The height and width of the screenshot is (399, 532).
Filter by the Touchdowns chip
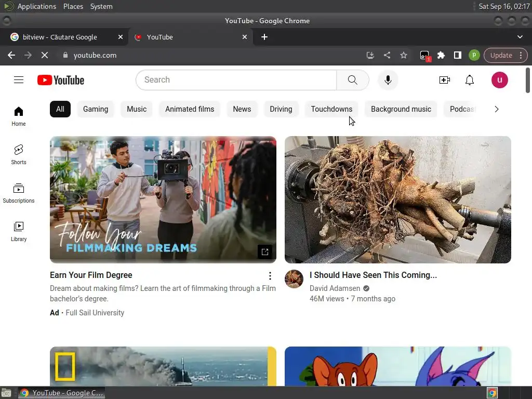[x=331, y=109]
